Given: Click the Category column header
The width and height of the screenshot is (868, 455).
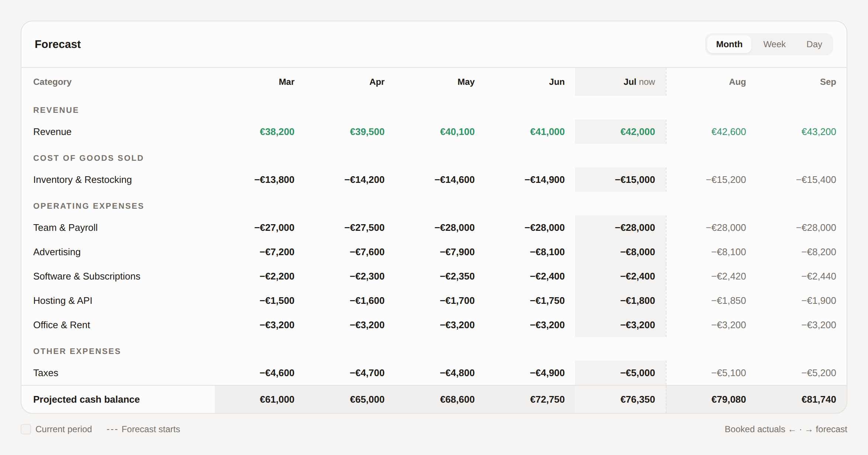Looking at the screenshot, I should tap(52, 82).
